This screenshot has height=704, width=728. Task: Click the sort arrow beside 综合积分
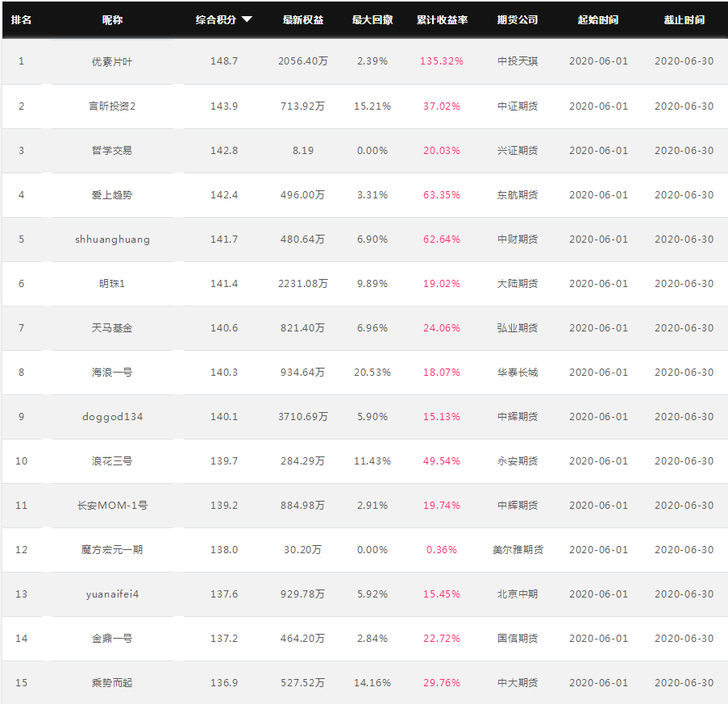click(247, 19)
